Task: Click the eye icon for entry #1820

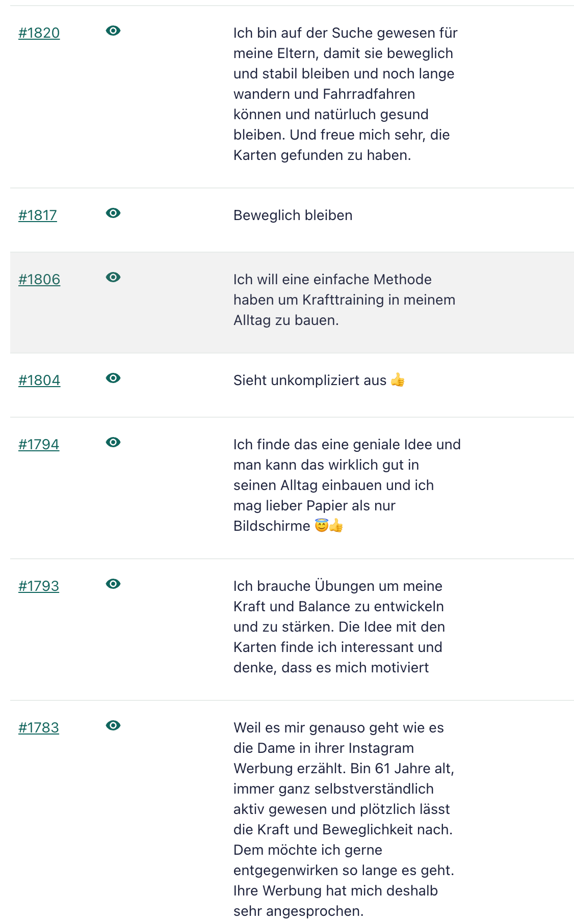Action: coord(113,31)
